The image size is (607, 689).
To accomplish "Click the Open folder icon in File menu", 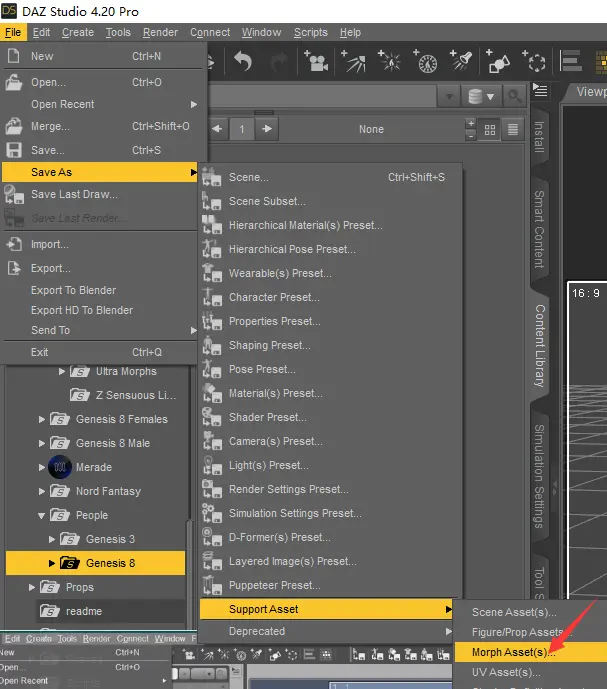I will [14, 82].
